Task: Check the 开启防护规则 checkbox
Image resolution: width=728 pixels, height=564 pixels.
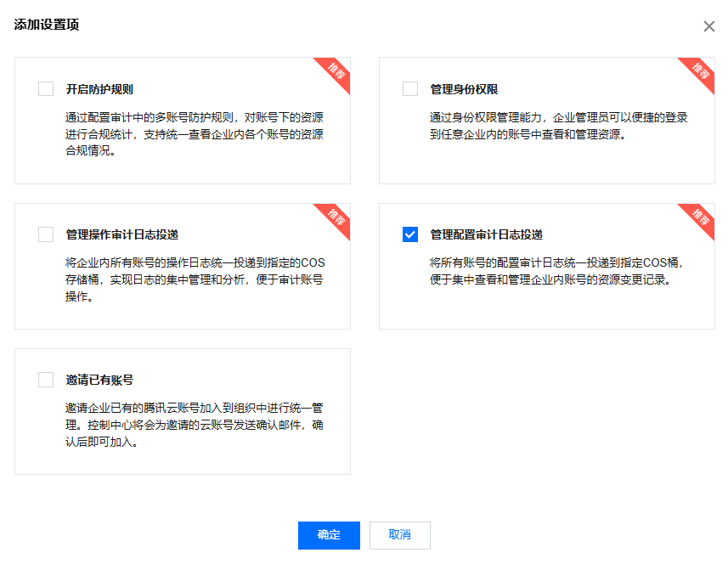Action: tap(46, 88)
